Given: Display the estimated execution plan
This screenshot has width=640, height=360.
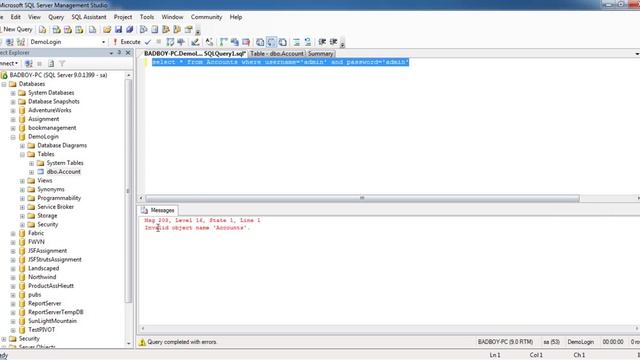Looking at the screenshot, I should [x=170, y=42].
